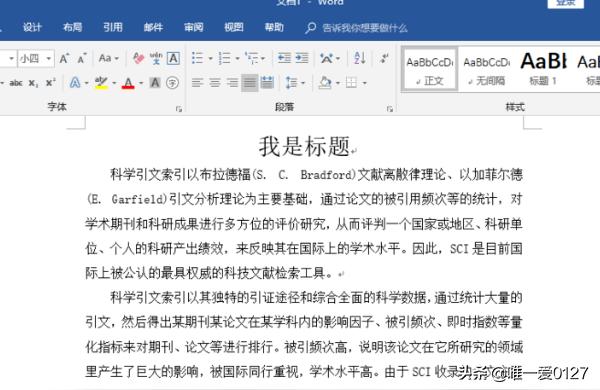Screen dimensions: 600x390
Task: Apply red font color
Action: tap(128, 83)
